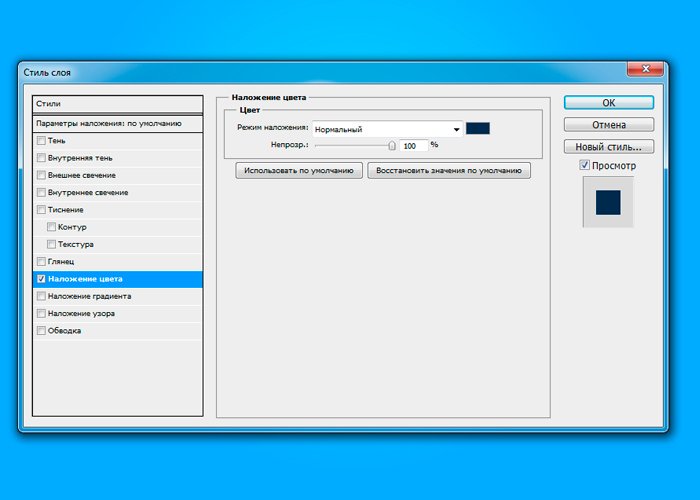Uncheck the Наложение цвета checkbox

point(41,279)
